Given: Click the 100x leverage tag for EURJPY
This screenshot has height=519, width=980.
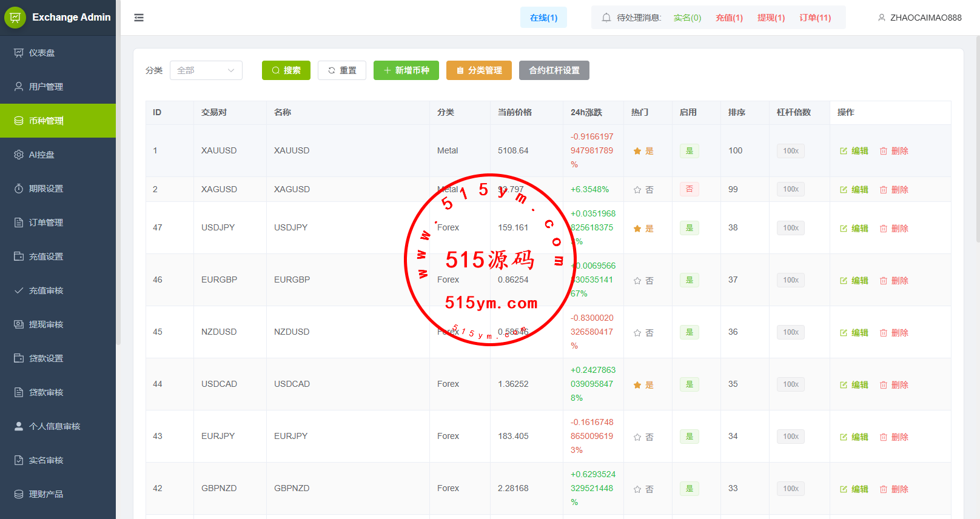Looking at the screenshot, I should point(790,437).
